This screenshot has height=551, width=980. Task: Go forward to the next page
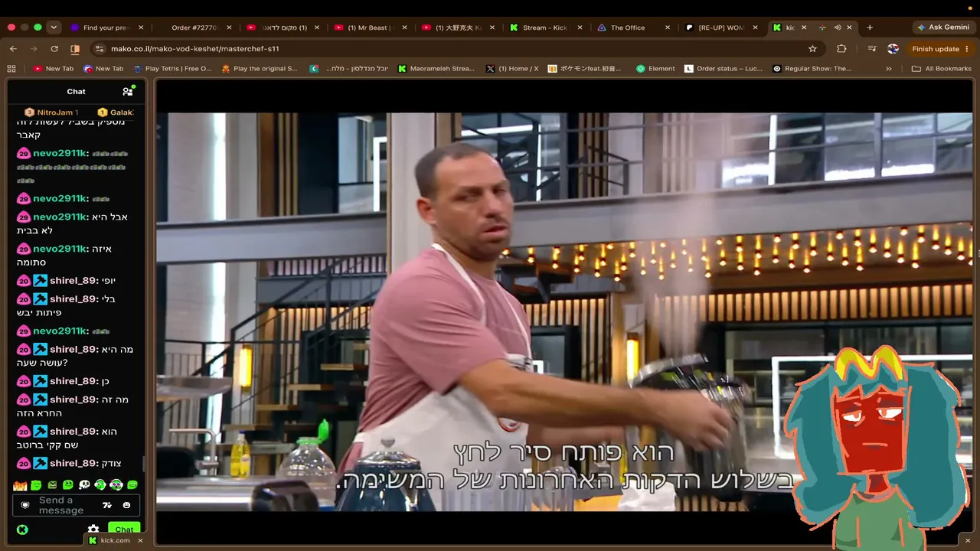(34, 48)
